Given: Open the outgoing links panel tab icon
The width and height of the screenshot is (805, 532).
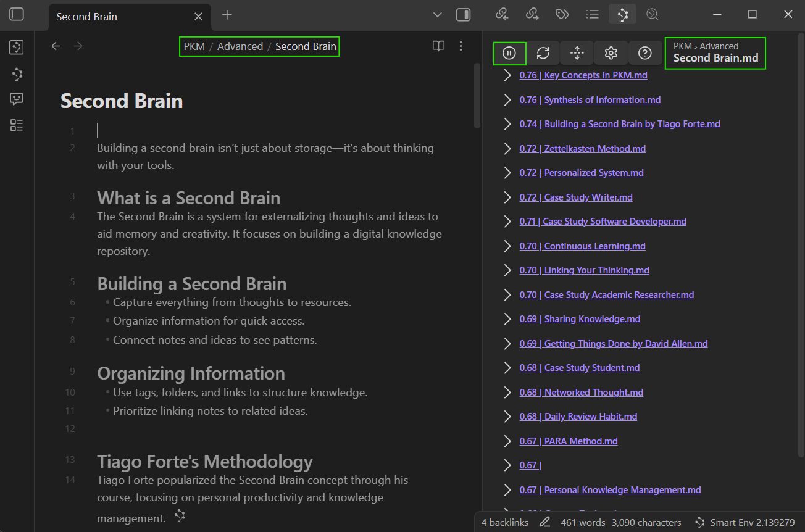Looking at the screenshot, I should click(x=532, y=15).
